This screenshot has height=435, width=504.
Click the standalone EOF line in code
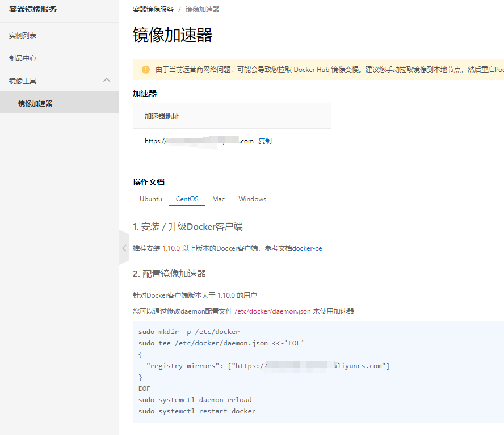point(144,388)
